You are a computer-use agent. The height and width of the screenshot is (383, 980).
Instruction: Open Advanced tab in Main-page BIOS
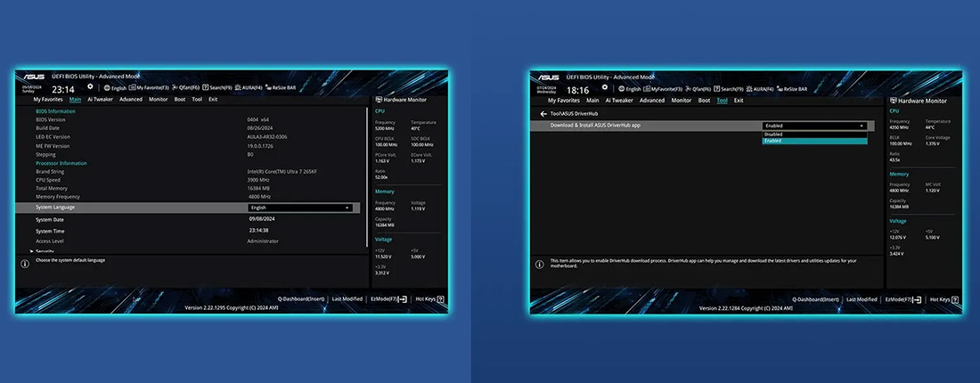(131, 100)
